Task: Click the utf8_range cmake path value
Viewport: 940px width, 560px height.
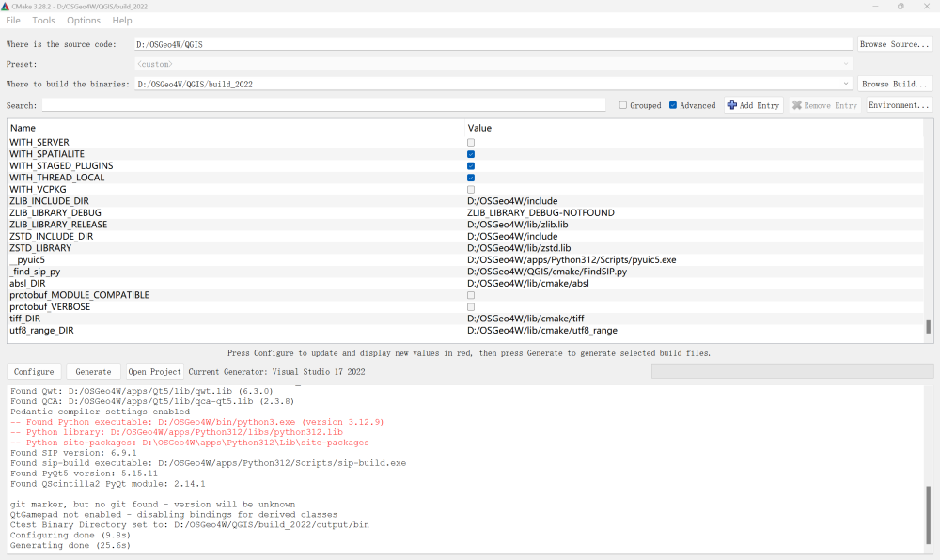Action: tap(542, 330)
